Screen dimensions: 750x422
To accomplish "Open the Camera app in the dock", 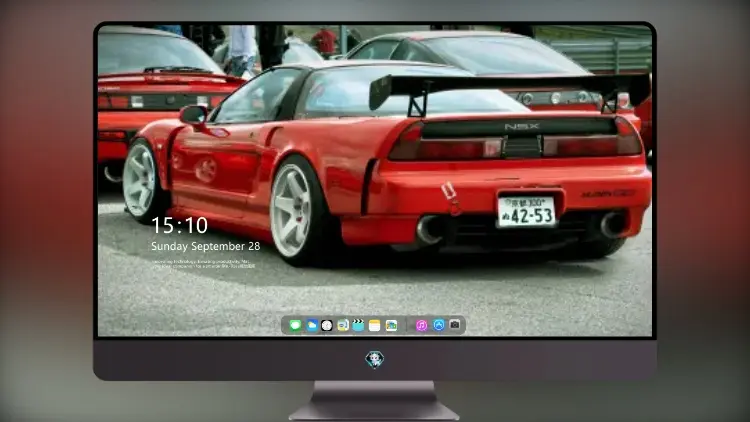I will 455,325.
